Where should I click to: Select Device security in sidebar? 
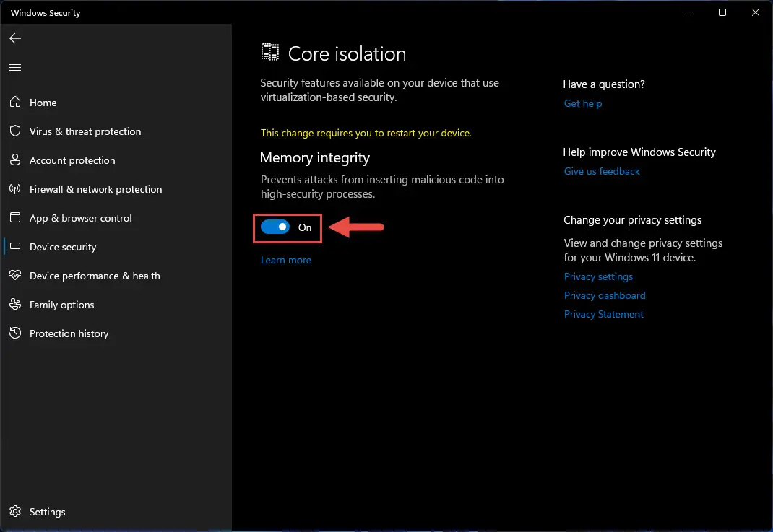point(116,247)
